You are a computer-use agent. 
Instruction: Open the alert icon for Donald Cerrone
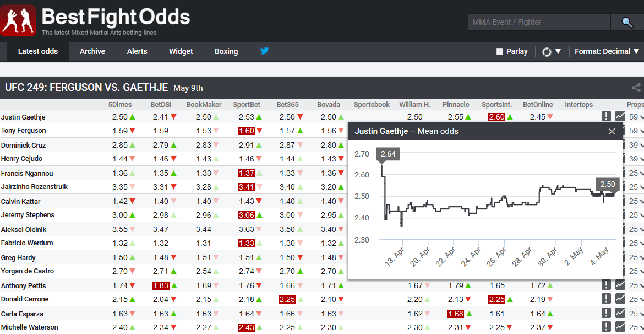coord(606,299)
